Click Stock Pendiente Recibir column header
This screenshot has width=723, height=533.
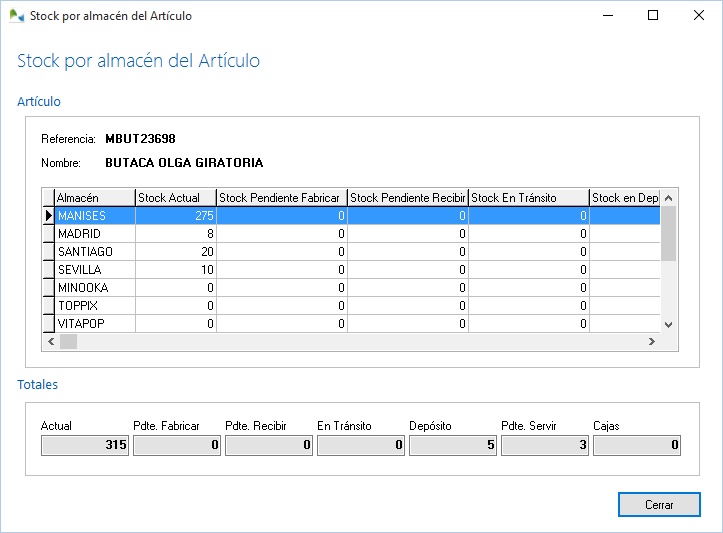[407, 198]
